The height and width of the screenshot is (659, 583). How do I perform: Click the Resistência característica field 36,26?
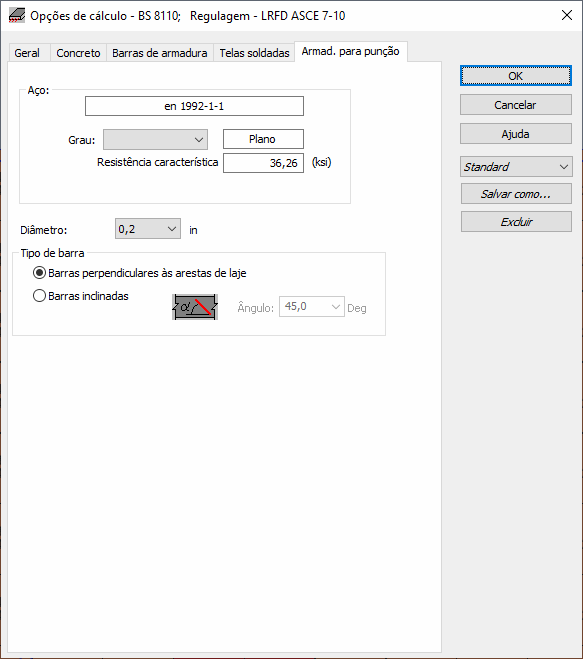point(263,163)
